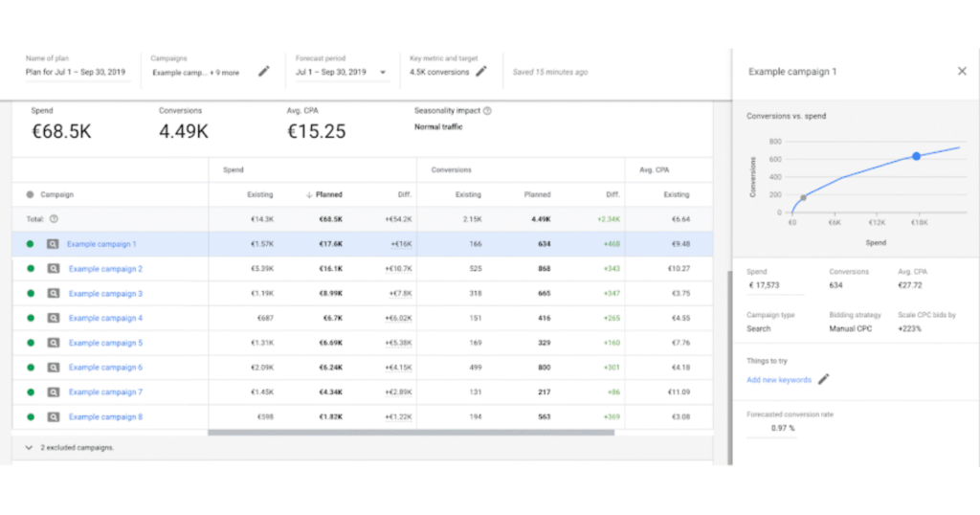980x515 pixels.
Task: Edit key metric target with pencil icon
Action: coord(481,72)
